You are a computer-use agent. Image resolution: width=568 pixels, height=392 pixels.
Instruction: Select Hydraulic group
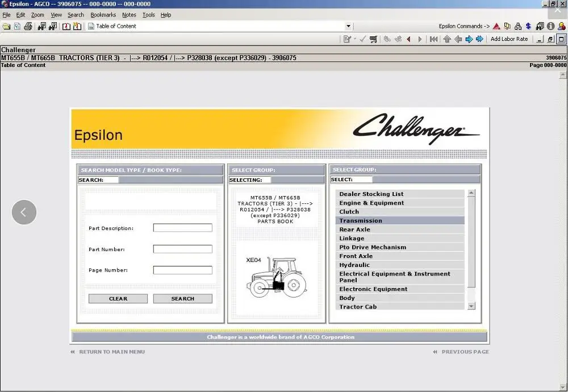[400, 265]
